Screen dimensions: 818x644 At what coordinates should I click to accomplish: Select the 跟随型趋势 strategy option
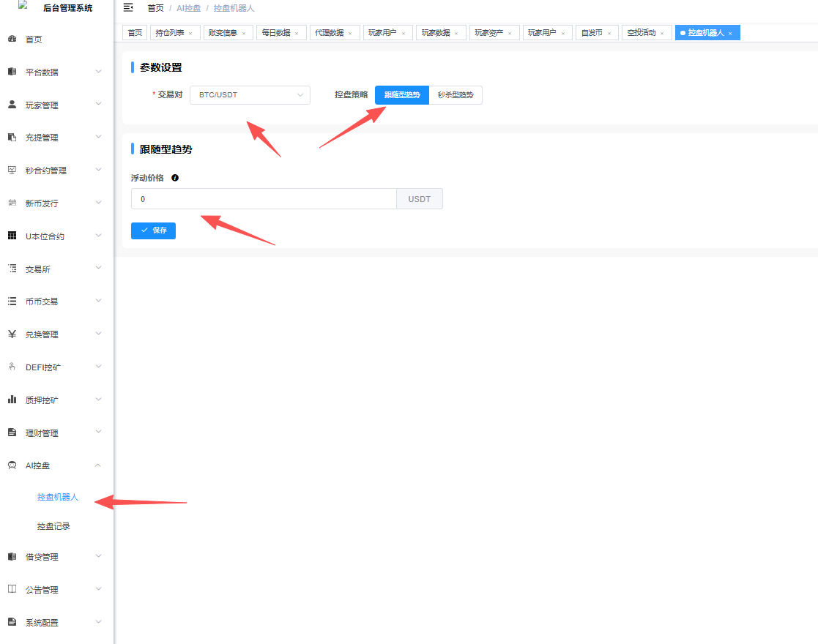(402, 95)
